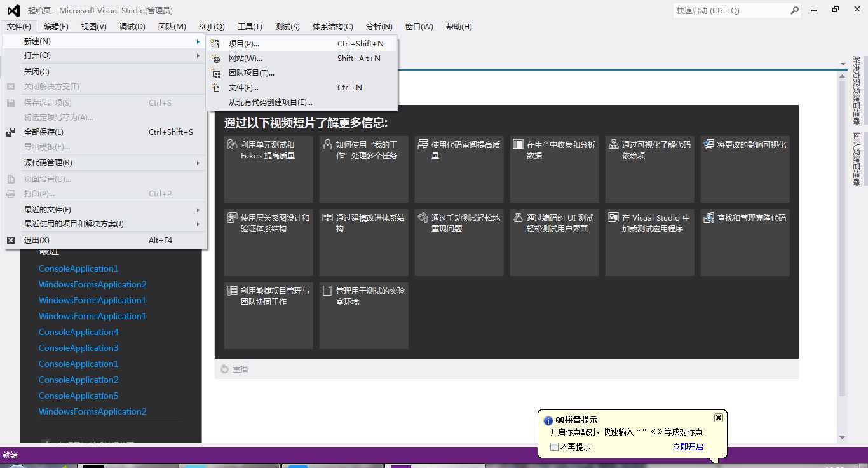Click icon on 通过可视化了解代码依赖项 tile
Viewport: 868px width, 468px height.
[x=613, y=144]
